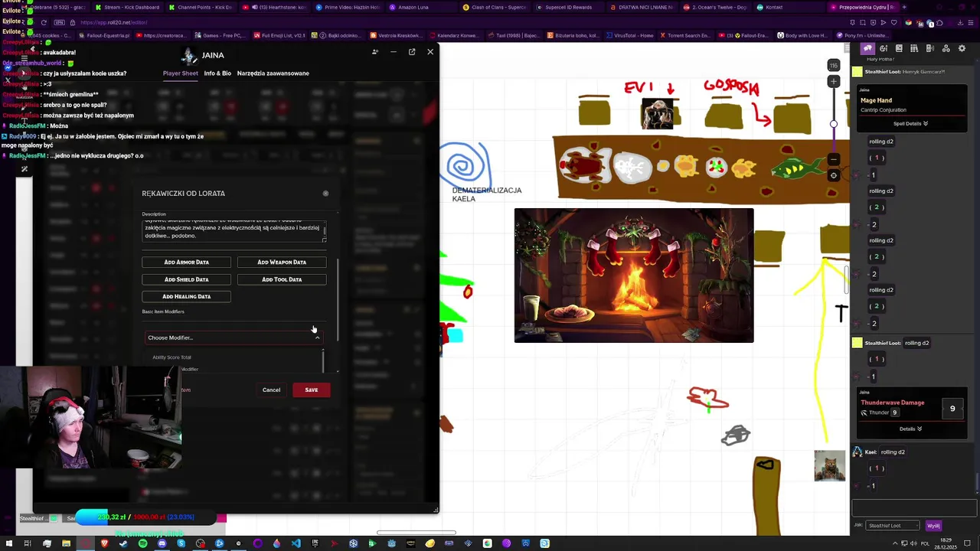This screenshot has width=980, height=551.
Task: Expand Spell Details on Mage Hand card
Action: 910,123
